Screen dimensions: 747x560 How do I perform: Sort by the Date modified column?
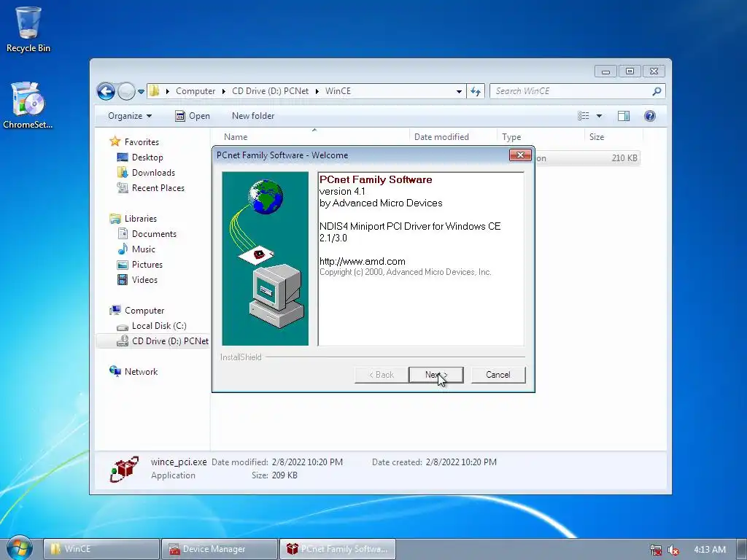452,136
